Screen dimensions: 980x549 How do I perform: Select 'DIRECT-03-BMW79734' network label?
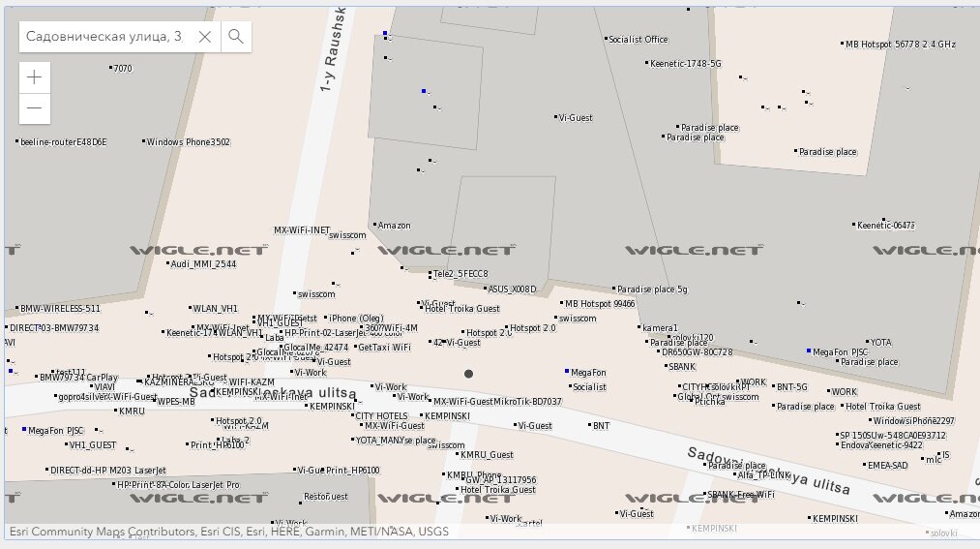pos(54,328)
